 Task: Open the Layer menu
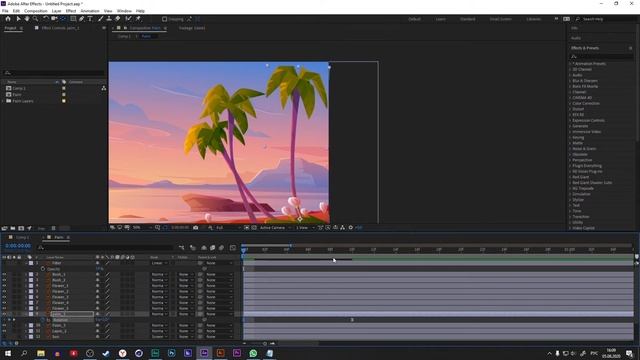pos(56,11)
